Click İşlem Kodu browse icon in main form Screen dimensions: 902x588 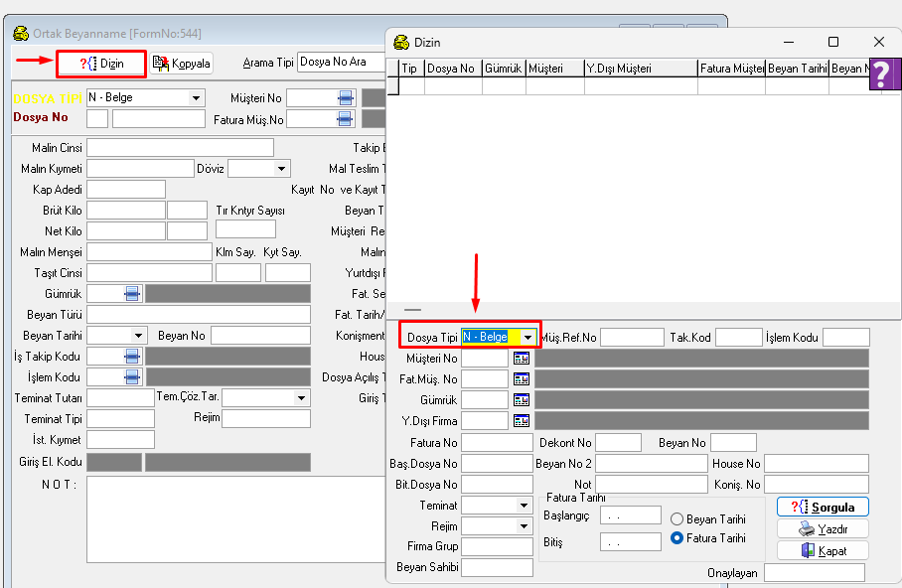[x=132, y=377]
